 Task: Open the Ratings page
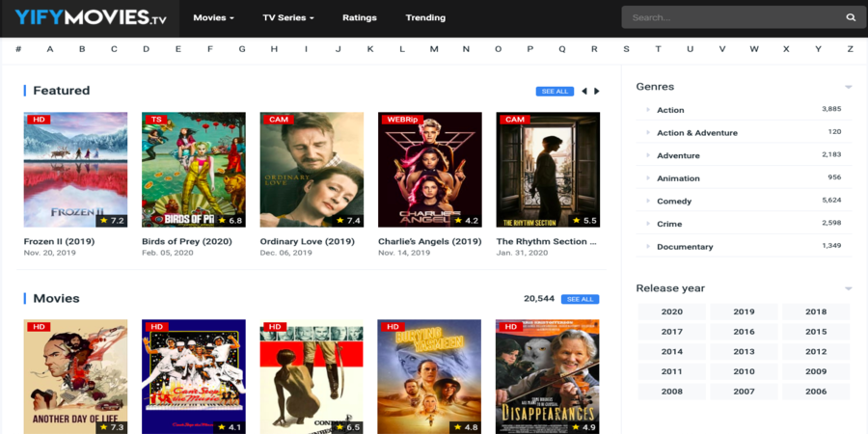(x=360, y=17)
